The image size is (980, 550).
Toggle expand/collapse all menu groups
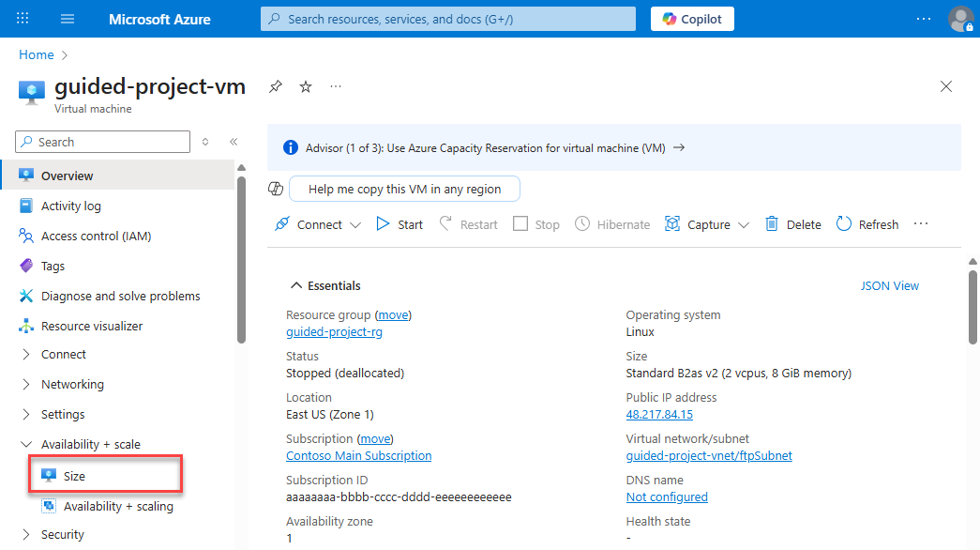[205, 142]
